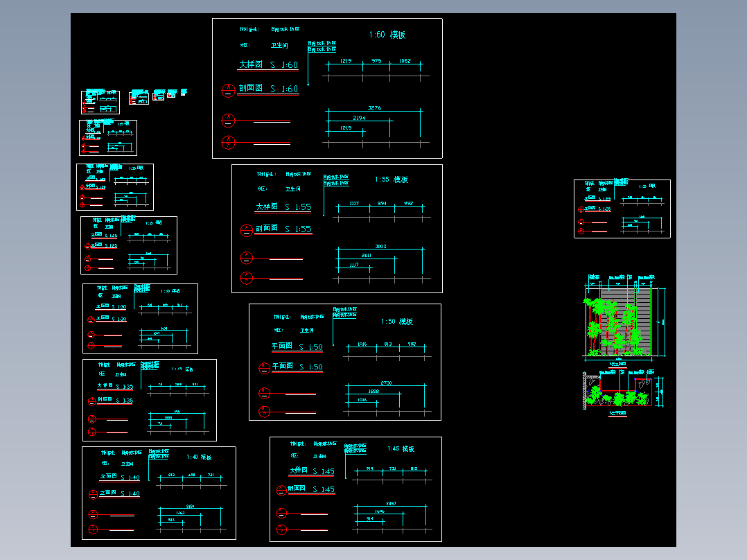
Task: Select dimension value 975
Action: (x=376, y=61)
